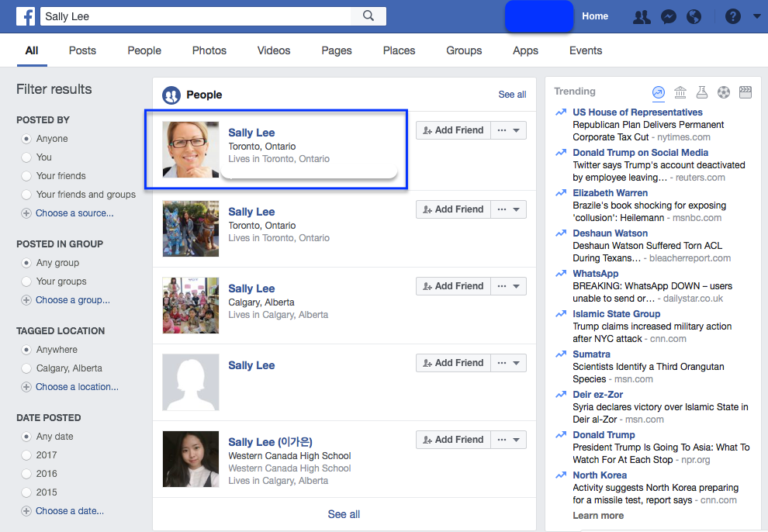Select Any group radio option
Image resolution: width=768 pixels, height=532 pixels.
26,263
